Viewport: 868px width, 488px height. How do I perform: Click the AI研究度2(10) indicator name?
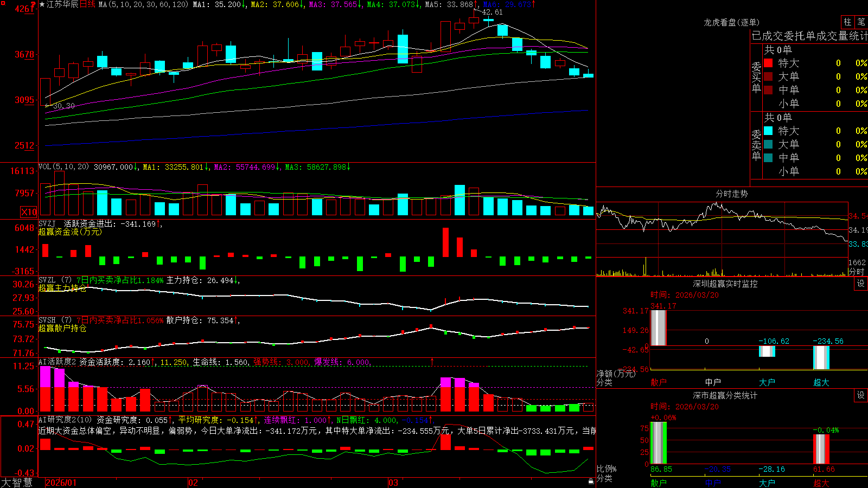pyautogui.click(x=65, y=420)
